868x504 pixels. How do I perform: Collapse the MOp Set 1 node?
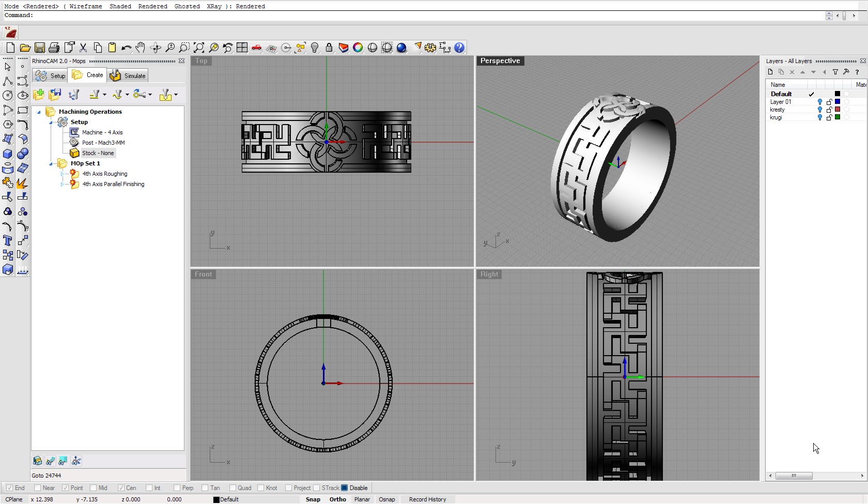click(51, 163)
